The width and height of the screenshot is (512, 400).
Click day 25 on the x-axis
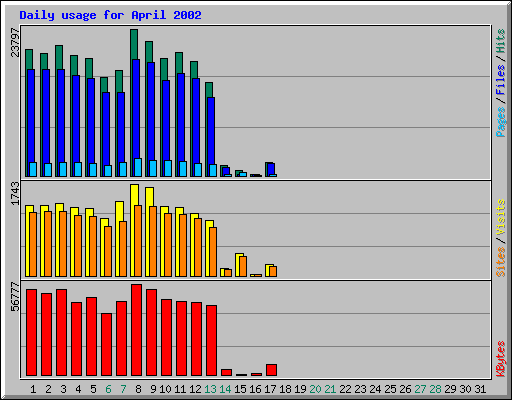pos(390,389)
